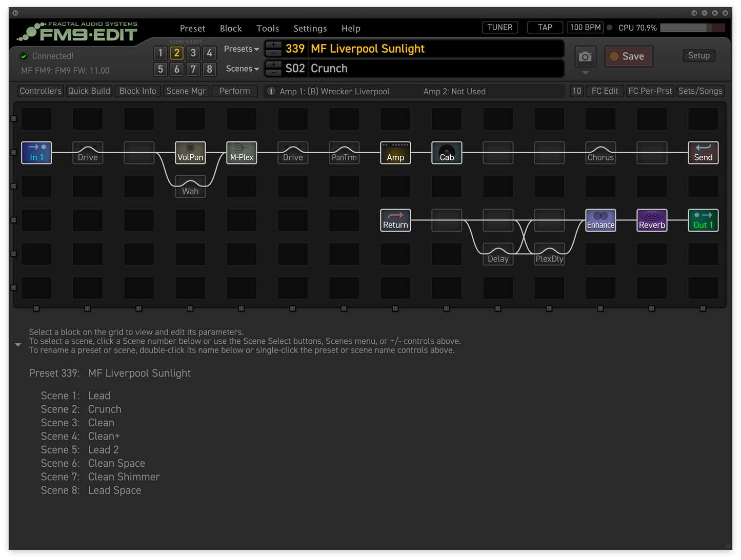The width and height of the screenshot is (741, 560).
Task: Switch to scene 1 button
Action: click(x=161, y=53)
